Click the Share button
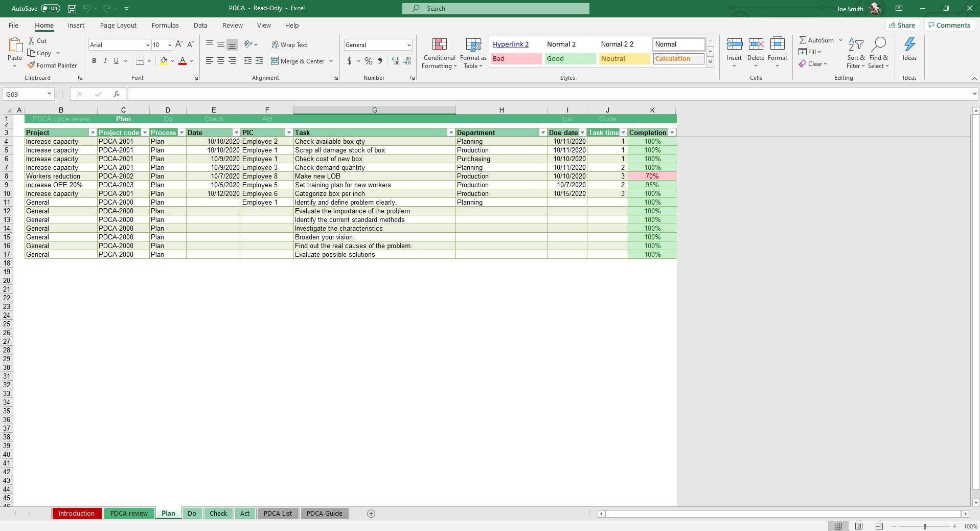This screenshot has width=980, height=531. tap(902, 26)
